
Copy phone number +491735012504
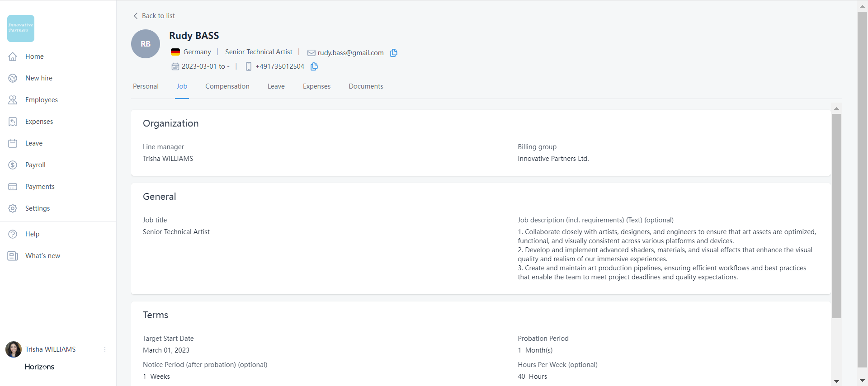(x=314, y=66)
